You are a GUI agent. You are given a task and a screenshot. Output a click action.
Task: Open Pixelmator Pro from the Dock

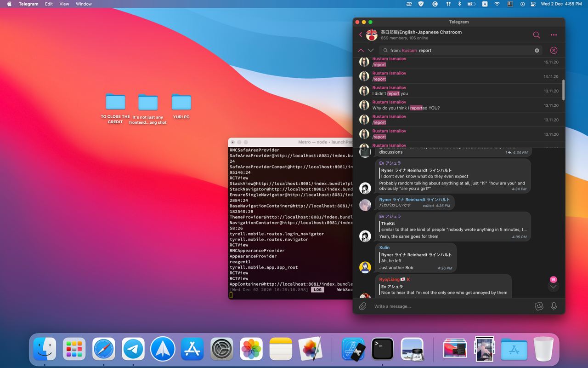[x=310, y=349]
